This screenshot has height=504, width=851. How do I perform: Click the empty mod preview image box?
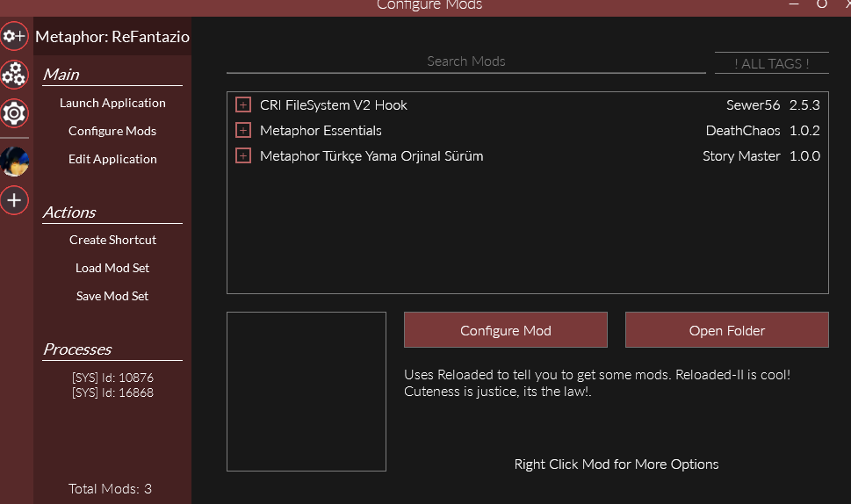click(x=307, y=391)
